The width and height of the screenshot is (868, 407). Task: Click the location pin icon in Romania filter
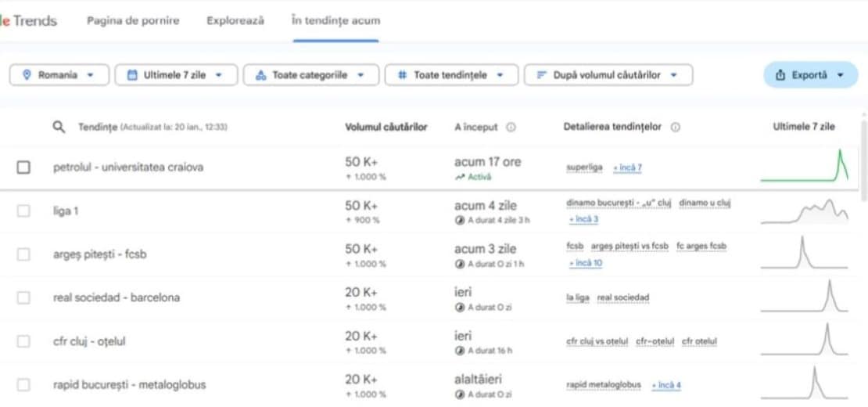click(x=27, y=75)
